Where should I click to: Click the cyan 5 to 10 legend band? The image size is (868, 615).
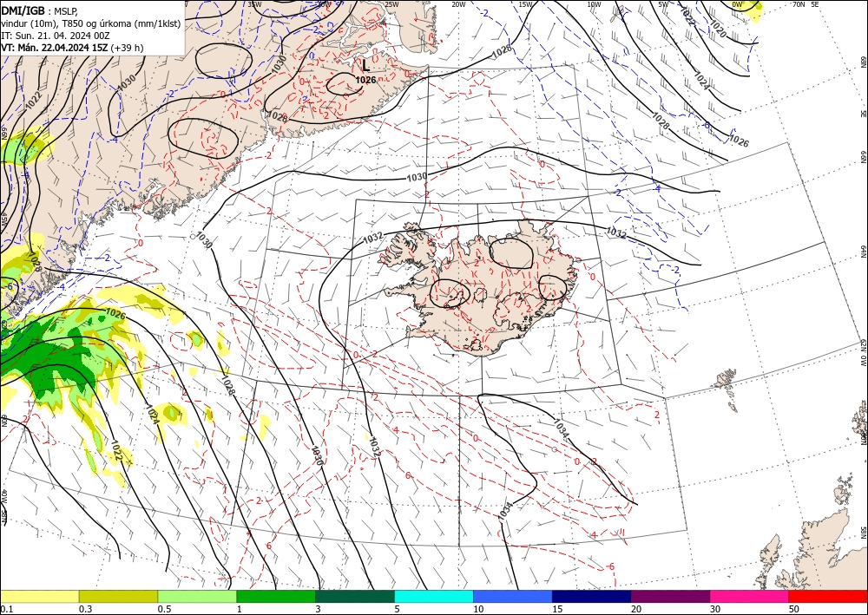[434, 596]
